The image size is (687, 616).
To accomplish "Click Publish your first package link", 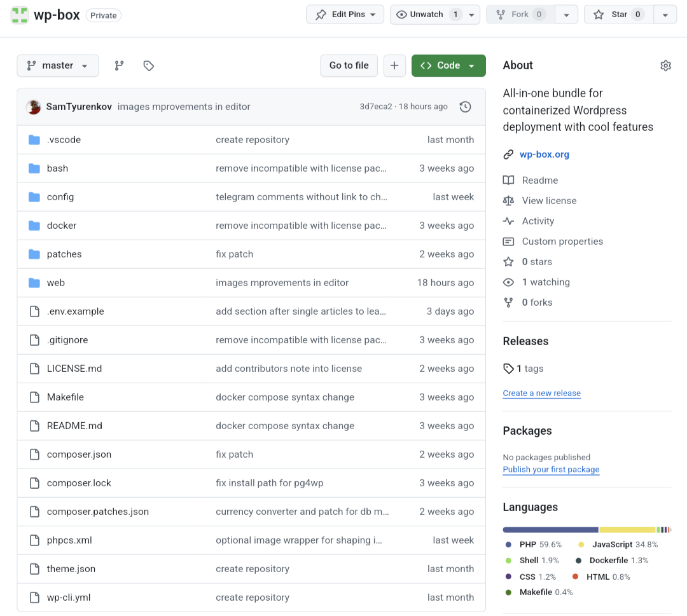I will coord(551,469).
